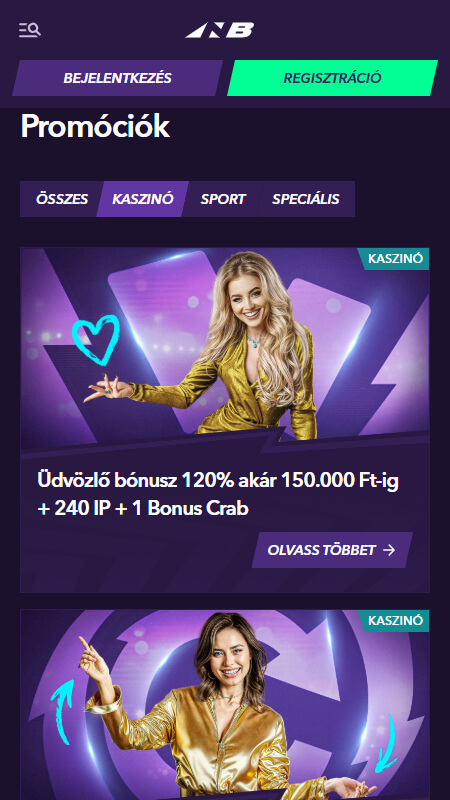Image resolution: width=450 pixels, height=800 pixels.
Task: Click the Bejelentkezés login button
Action: [x=117, y=78]
